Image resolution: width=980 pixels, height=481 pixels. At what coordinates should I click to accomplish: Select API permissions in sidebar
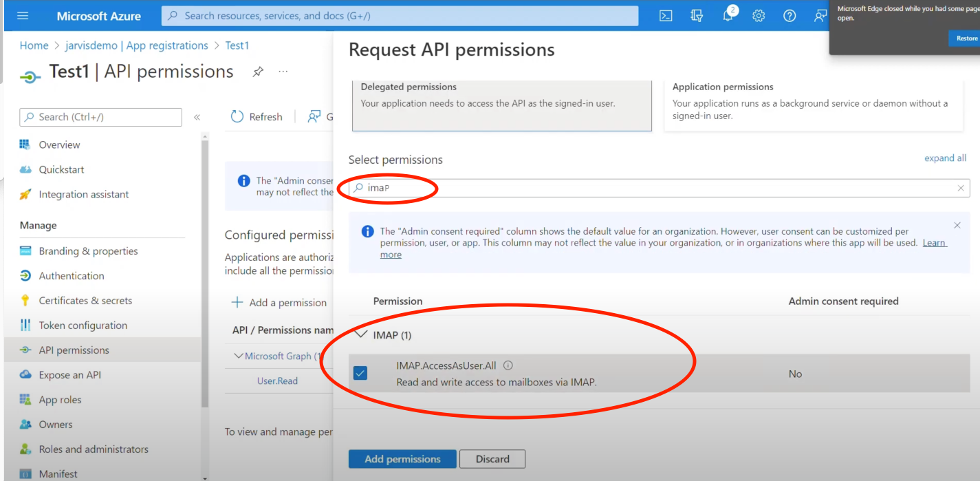click(x=102, y=350)
